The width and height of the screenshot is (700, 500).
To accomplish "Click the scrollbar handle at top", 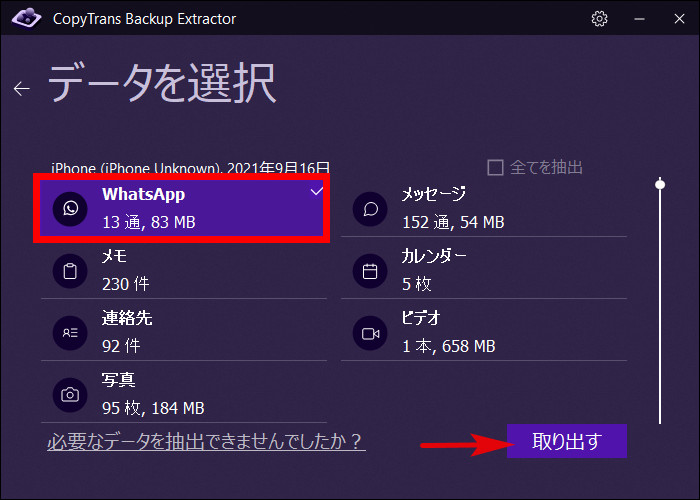I will point(660,184).
